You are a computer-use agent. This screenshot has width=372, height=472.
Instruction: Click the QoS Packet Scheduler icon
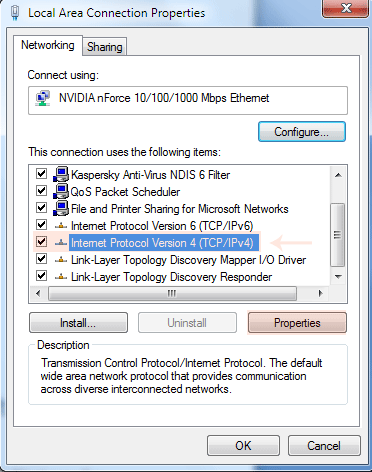click(x=61, y=191)
